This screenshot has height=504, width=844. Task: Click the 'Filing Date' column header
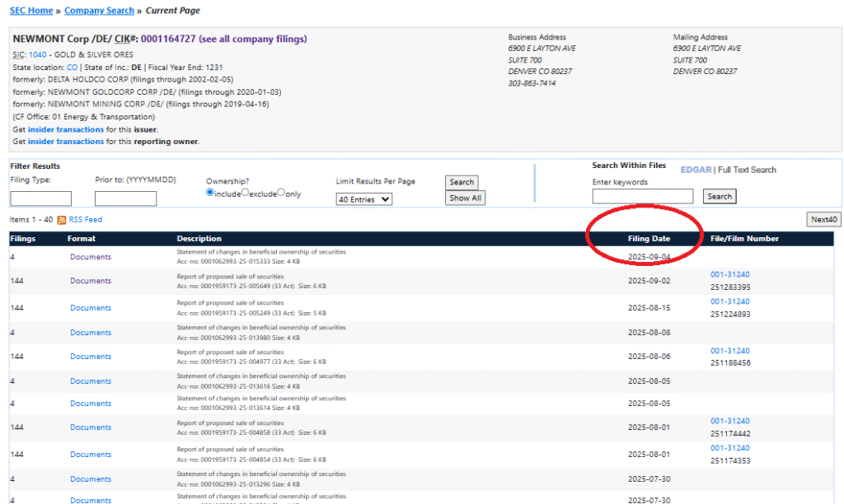(649, 238)
